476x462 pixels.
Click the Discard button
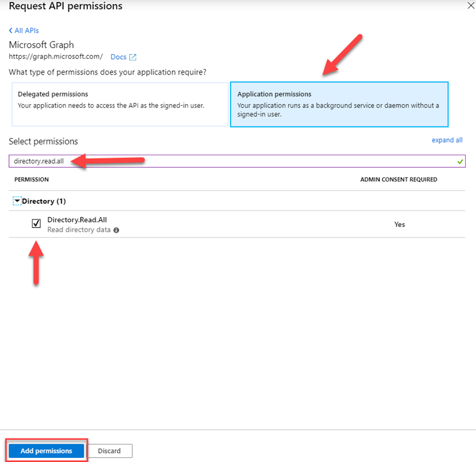point(110,451)
